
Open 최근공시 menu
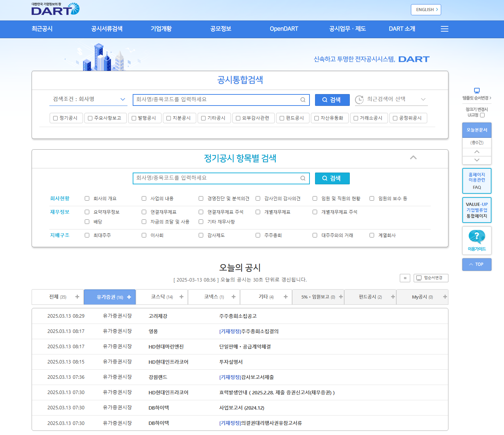coord(42,29)
